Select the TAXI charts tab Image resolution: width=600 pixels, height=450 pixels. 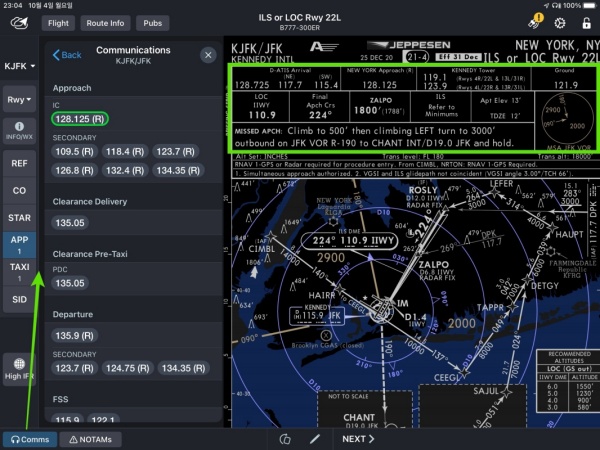tap(19, 267)
